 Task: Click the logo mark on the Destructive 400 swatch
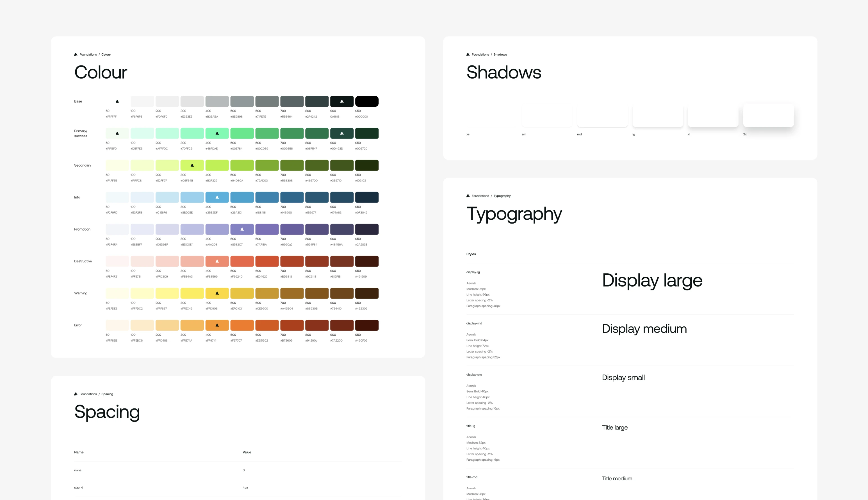tap(217, 261)
